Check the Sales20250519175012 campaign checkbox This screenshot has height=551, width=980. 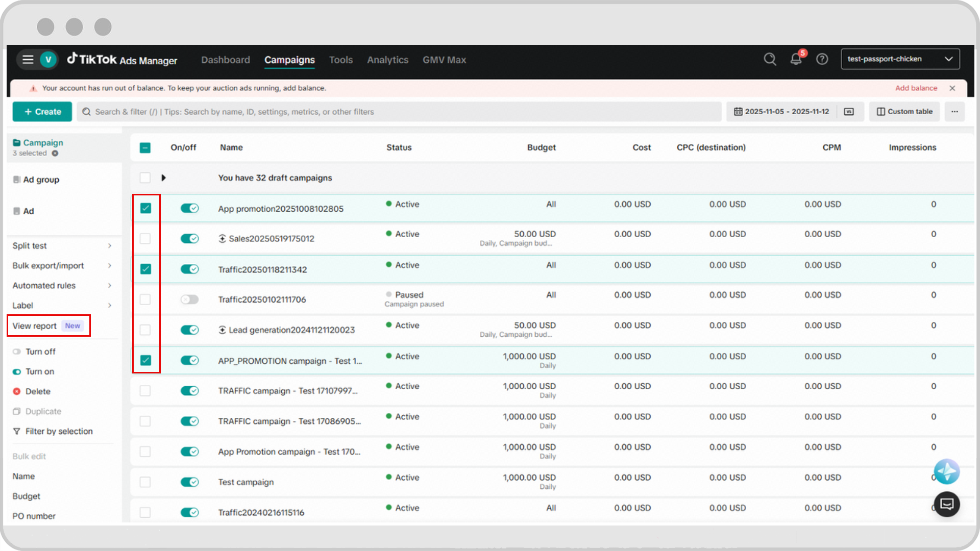(145, 239)
